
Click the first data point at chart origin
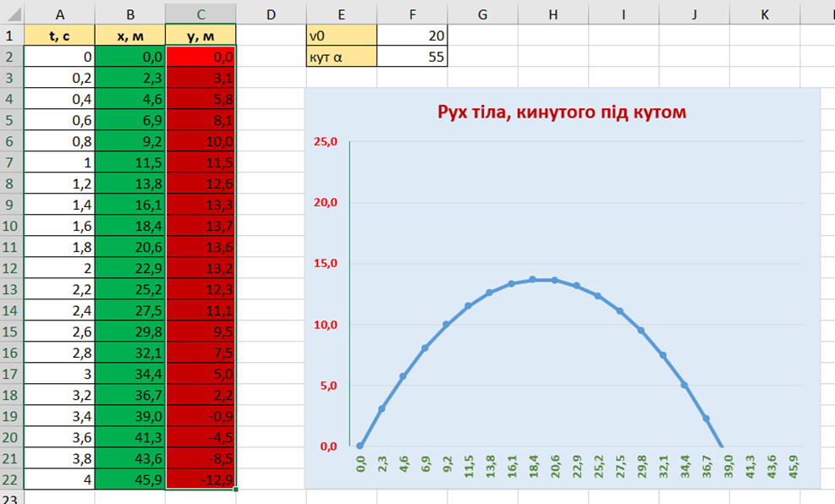click(x=360, y=446)
